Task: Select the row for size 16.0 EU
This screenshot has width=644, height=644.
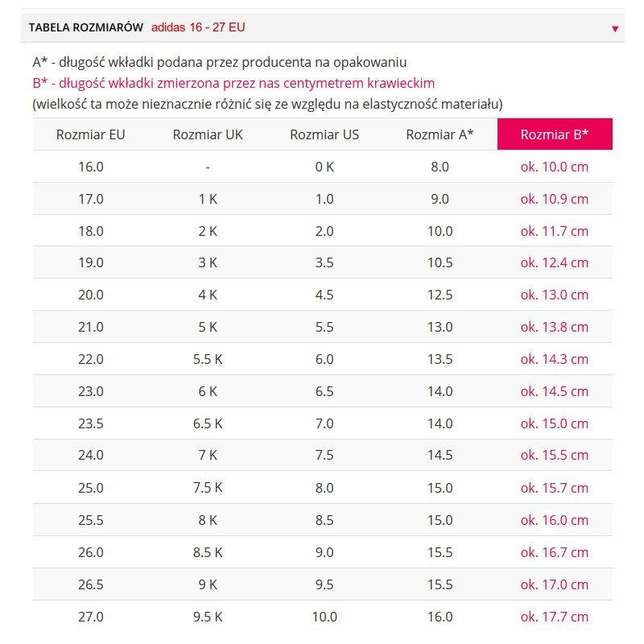Action: pos(90,167)
